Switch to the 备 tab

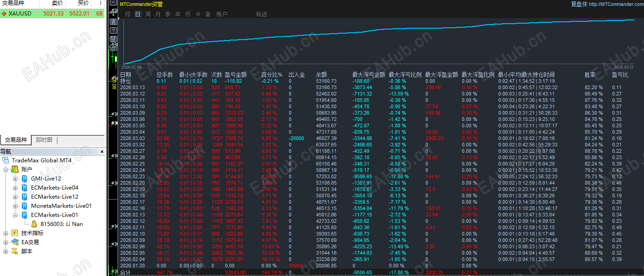(x=208, y=14)
